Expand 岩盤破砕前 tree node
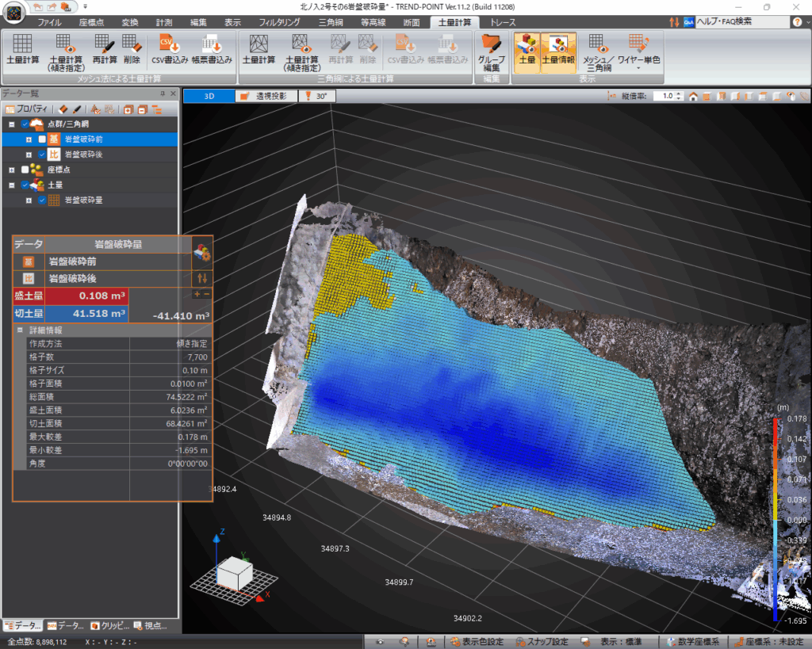Screen dimensions: 812x649 click(29, 139)
